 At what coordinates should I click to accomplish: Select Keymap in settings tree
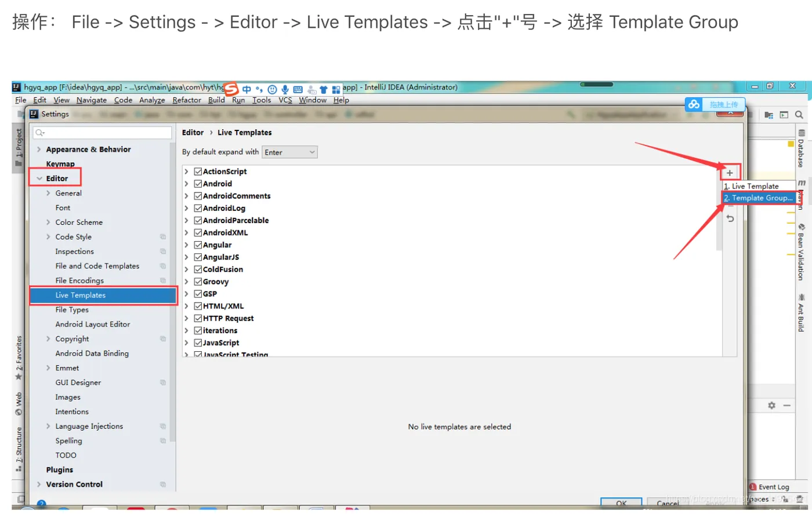click(x=60, y=164)
